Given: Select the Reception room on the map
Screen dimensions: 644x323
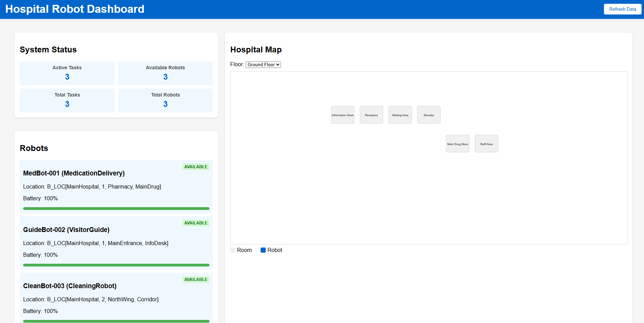Looking at the screenshot, I should point(371,115).
